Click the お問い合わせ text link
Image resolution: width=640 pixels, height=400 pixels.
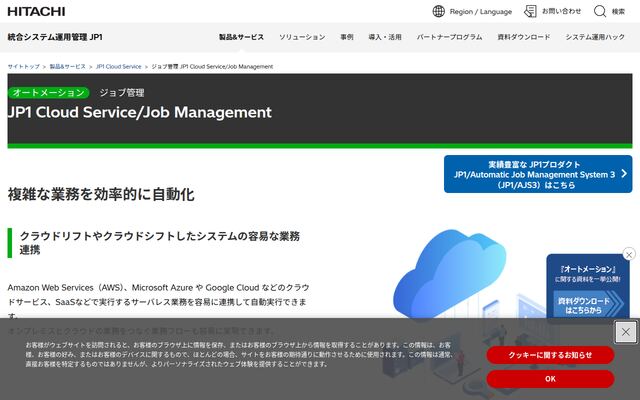click(x=561, y=11)
